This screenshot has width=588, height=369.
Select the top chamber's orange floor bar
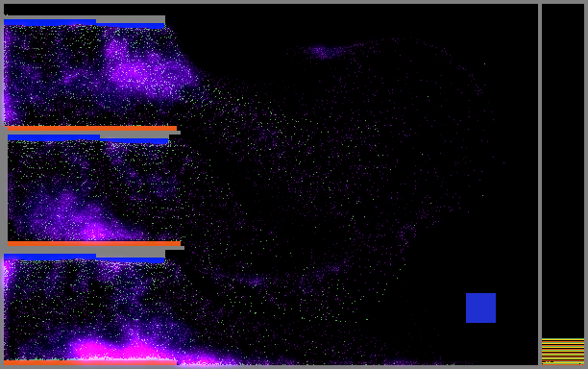pos(92,128)
